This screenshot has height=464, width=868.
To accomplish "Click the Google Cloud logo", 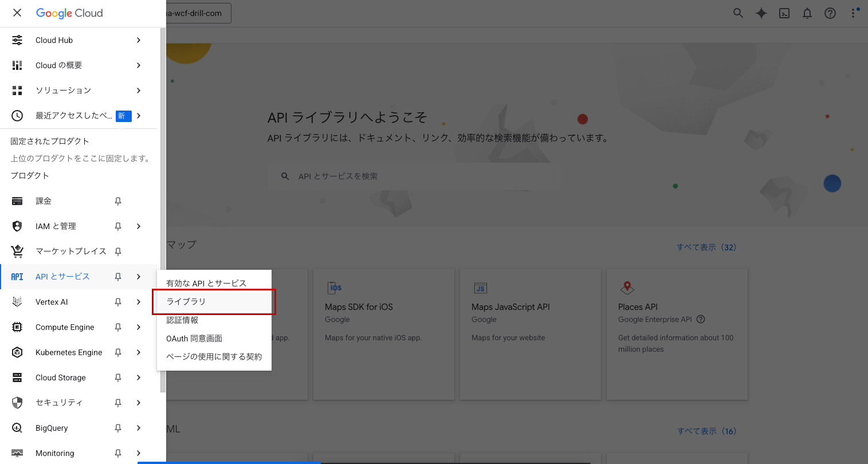I will click(x=69, y=13).
